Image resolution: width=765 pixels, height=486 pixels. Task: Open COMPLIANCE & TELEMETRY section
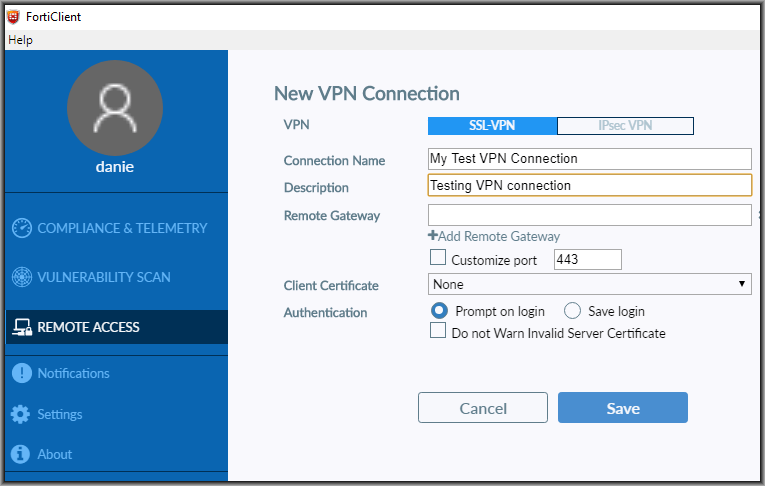(x=122, y=228)
